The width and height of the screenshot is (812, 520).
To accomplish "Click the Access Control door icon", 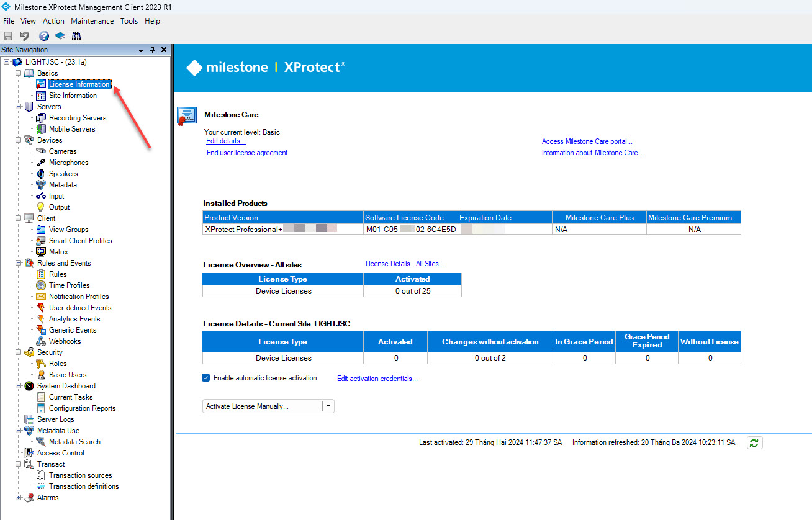I will 29,453.
